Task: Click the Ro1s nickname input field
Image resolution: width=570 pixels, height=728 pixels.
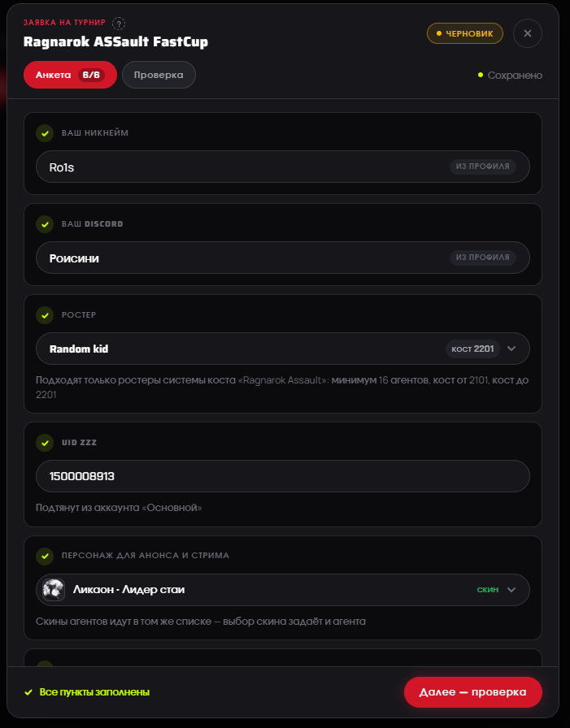Action: click(x=283, y=167)
